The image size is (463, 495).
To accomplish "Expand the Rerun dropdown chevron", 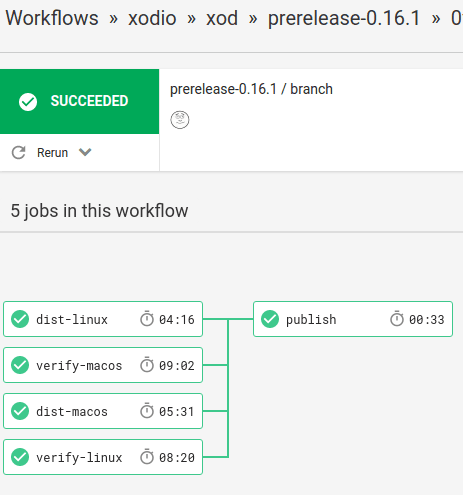I will tap(85, 152).
